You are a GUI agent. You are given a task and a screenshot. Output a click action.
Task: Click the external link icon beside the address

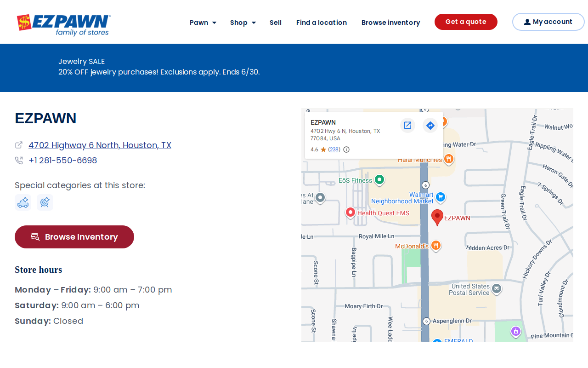19,145
